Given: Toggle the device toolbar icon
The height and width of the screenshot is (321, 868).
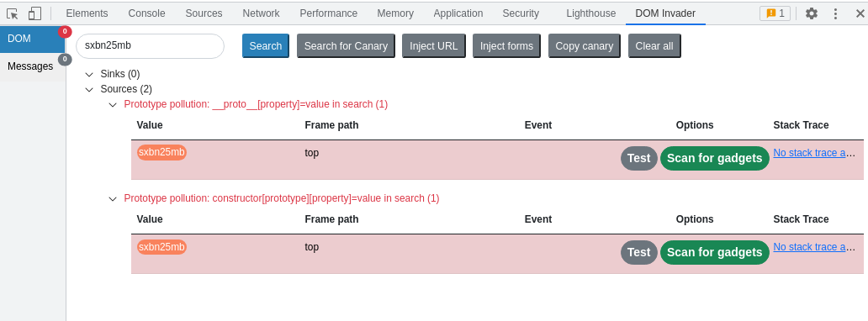Looking at the screenshot, I should point(34,13).
